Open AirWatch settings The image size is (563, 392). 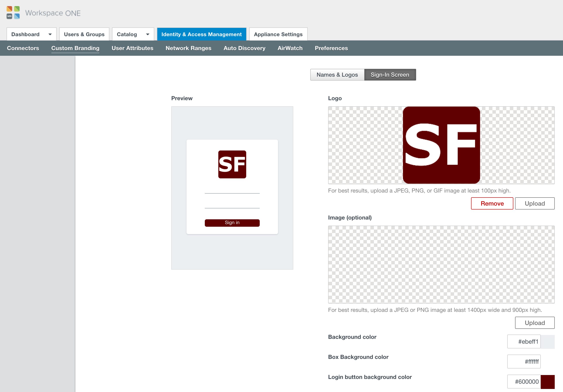click(x=290, y=48)
